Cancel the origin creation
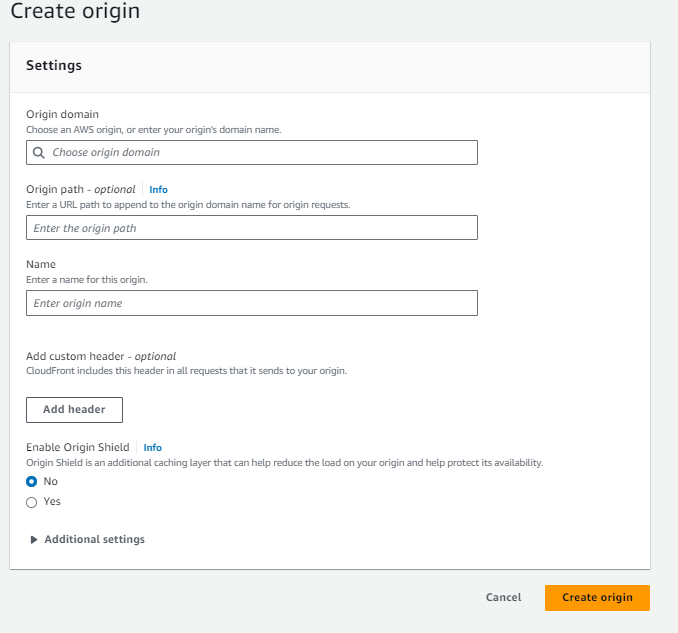 (503, 598)
